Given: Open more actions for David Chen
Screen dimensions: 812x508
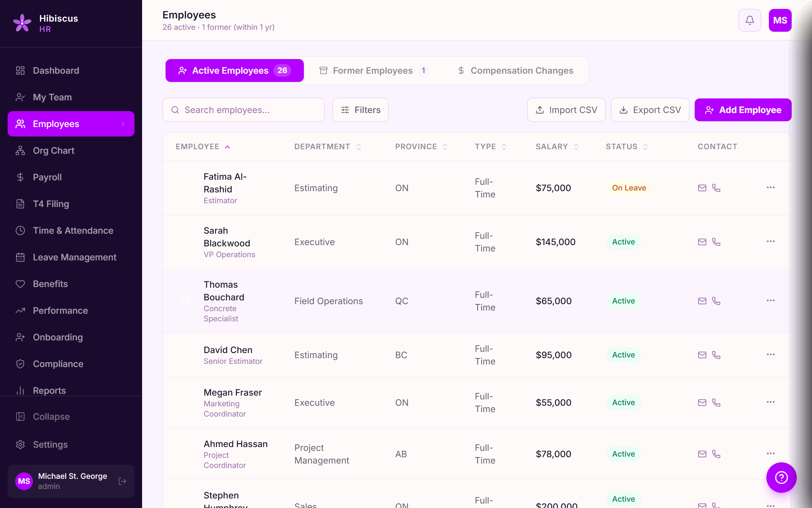Looking at the screenshot, I should click(x=770, y=355).
